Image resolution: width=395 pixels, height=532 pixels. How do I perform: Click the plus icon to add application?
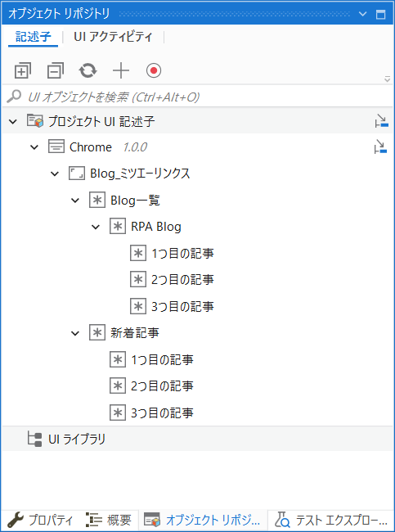tap(121, 70)
